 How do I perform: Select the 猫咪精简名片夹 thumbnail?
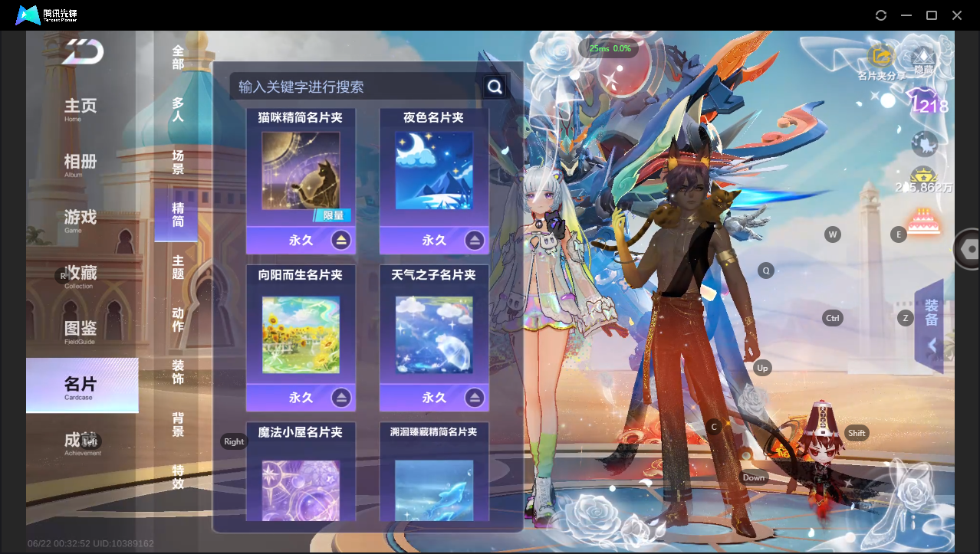click(301, 170)
